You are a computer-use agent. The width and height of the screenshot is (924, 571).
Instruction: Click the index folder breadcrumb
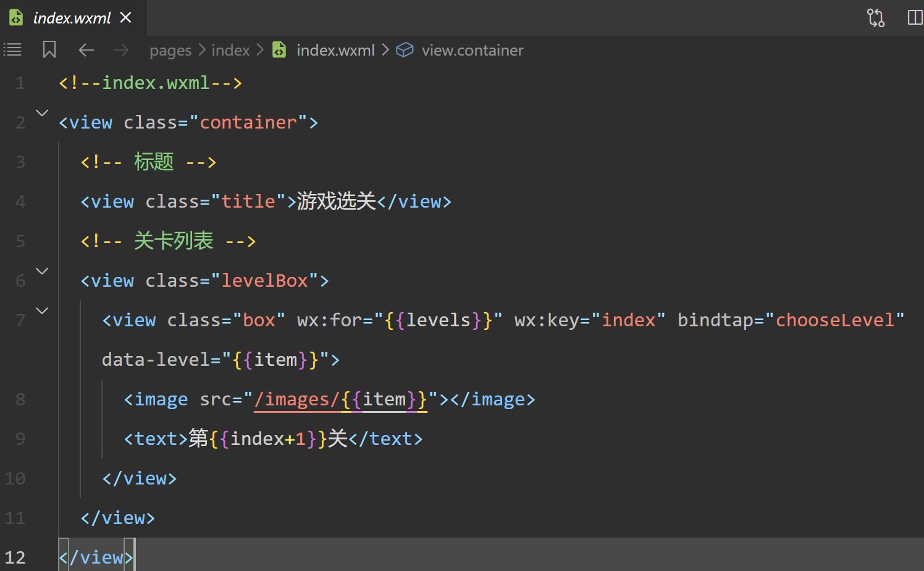click(x=230, y=51)
